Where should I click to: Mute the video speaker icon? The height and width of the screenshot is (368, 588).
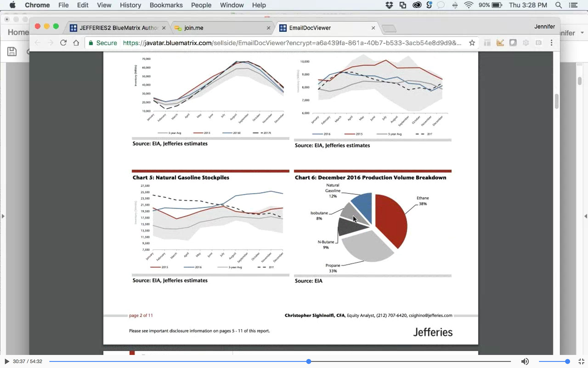tap(525, 361)
